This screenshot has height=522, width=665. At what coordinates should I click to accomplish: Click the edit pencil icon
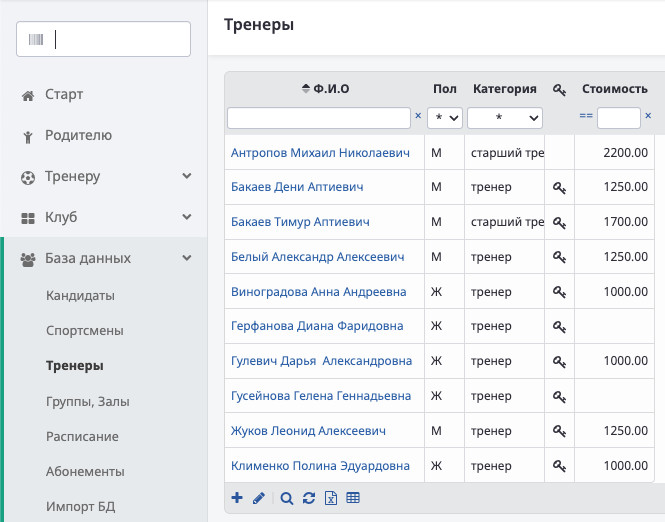click(259, 498)
